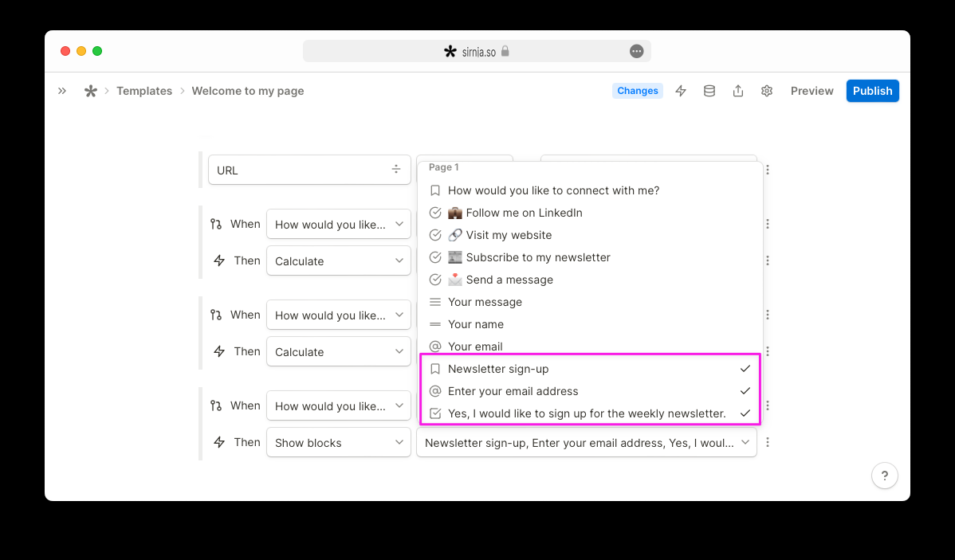The height and width of the screenshot is (560, 955).
Task: Select the Your email block
Action: [x=591, y=347]
